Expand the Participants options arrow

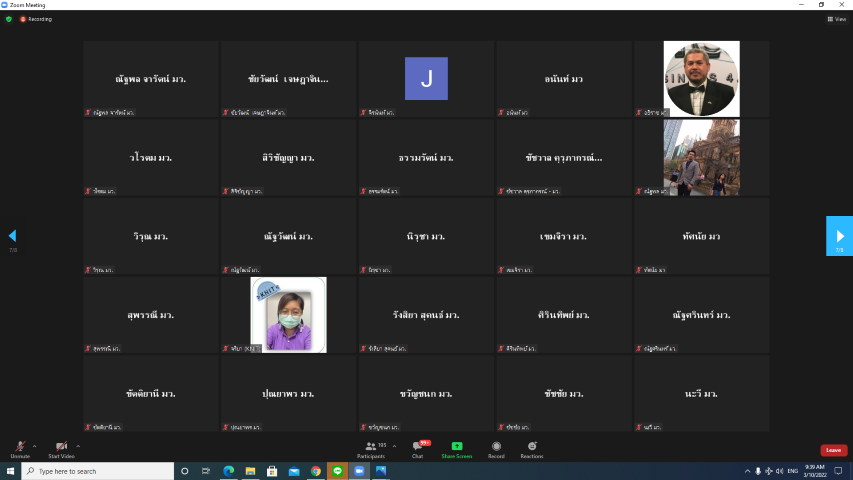[394, 446]
